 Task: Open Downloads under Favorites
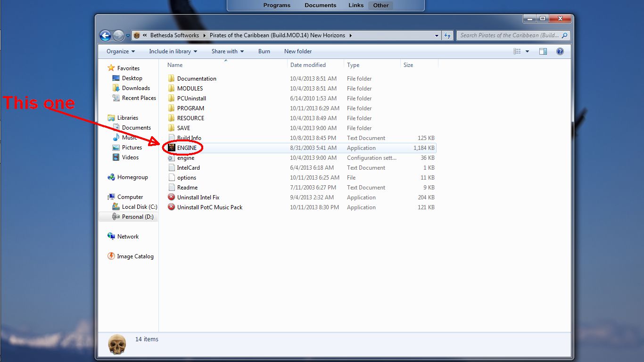click(131, 88)
